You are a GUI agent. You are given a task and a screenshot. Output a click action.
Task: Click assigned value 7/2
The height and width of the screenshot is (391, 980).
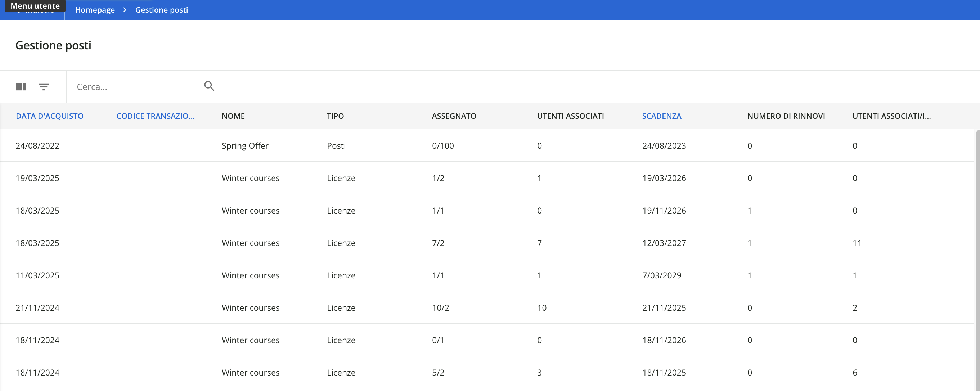pyautogui.click(x=438, y=243)
